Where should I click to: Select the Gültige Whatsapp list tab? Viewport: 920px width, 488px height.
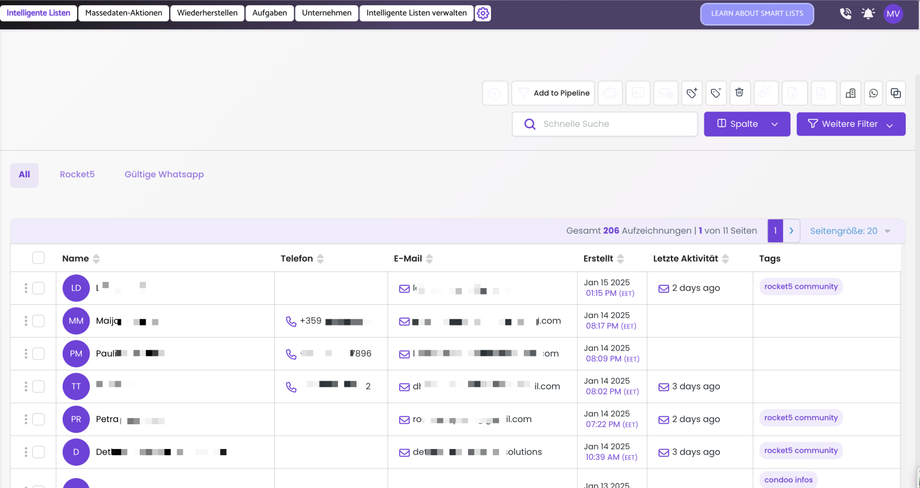click(x=164, y=174)
